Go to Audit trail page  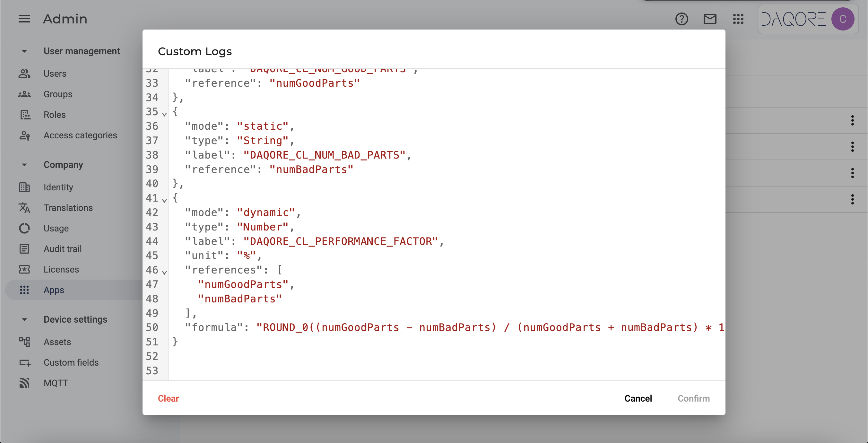pyautogui.click(x=62, y=248)
